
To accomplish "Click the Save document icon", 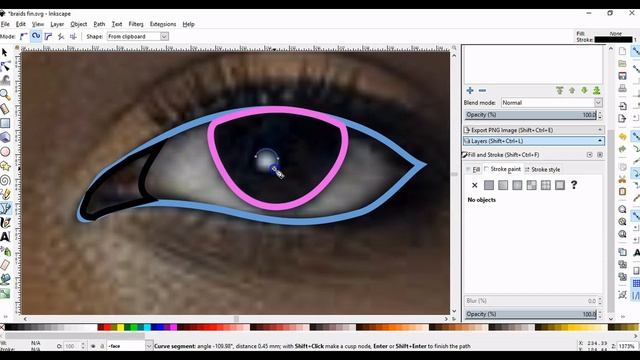I will tap(622, 76).
